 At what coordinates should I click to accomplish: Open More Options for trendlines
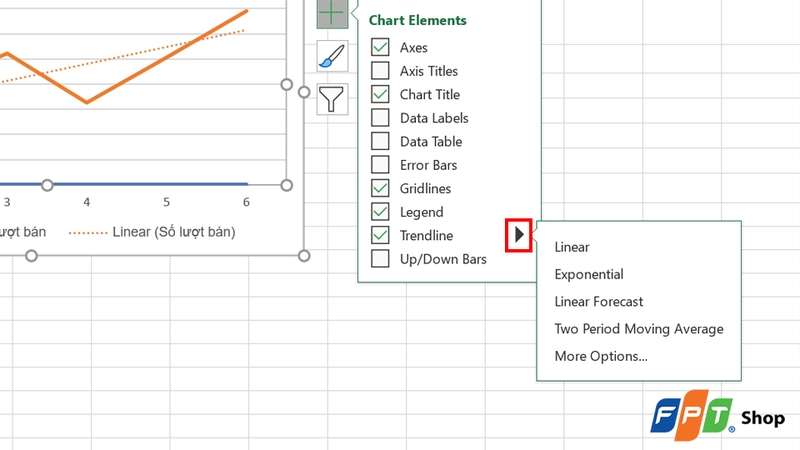pyautogui.click(x=600, y=356)
